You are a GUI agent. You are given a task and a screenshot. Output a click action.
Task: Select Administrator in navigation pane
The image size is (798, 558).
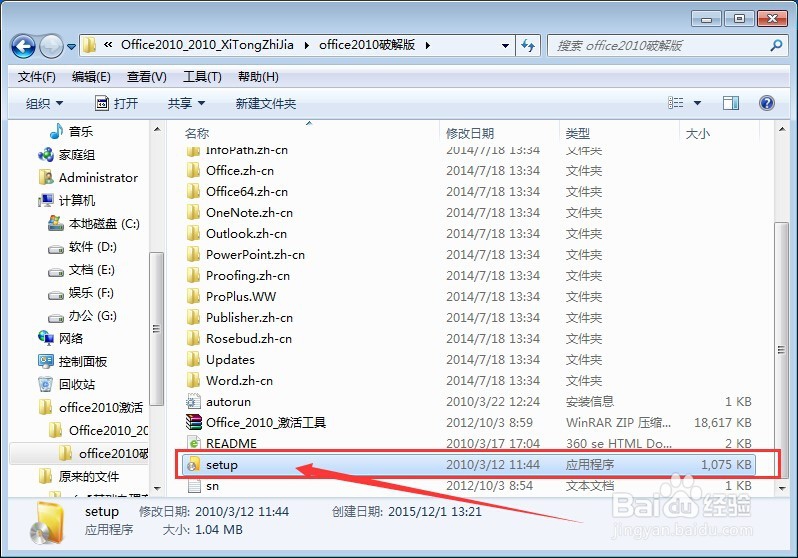pyautogui.click(x=88, y=177)
